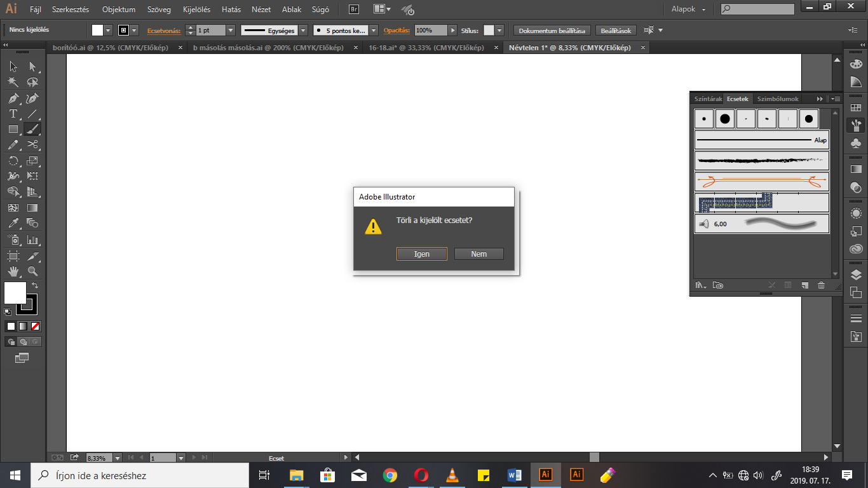
Task: Activate the Hand tool
Action: click(x=13, y=272)
